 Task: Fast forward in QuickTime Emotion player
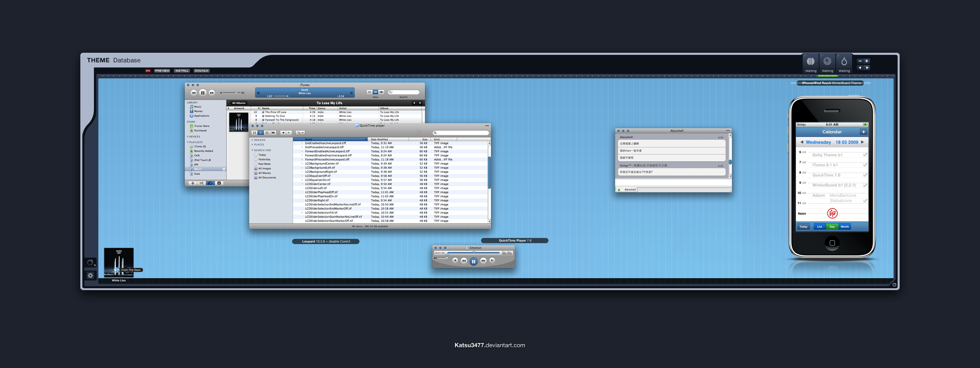tap(483, 261)
